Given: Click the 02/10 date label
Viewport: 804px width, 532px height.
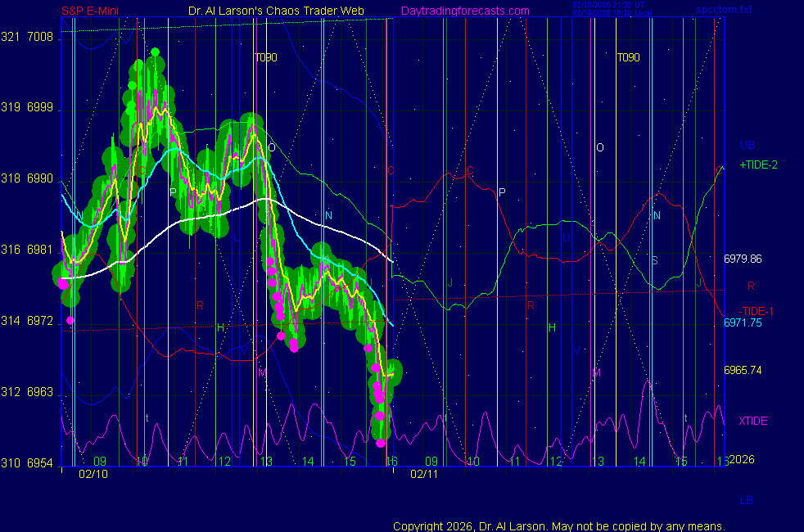Looking at the screenshot, I should point(93,474).
